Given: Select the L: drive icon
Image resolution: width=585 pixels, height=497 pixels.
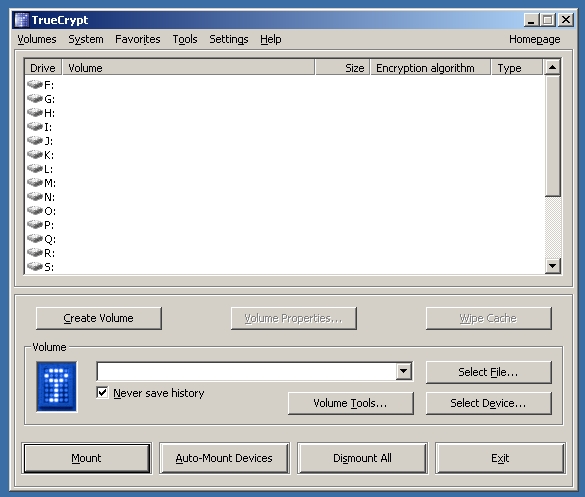Looking at the screenshot, I should [x=35, y=169].
